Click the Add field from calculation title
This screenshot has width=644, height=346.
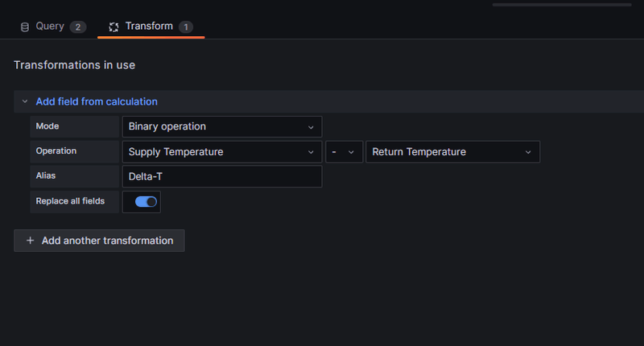tap(97, 101)
